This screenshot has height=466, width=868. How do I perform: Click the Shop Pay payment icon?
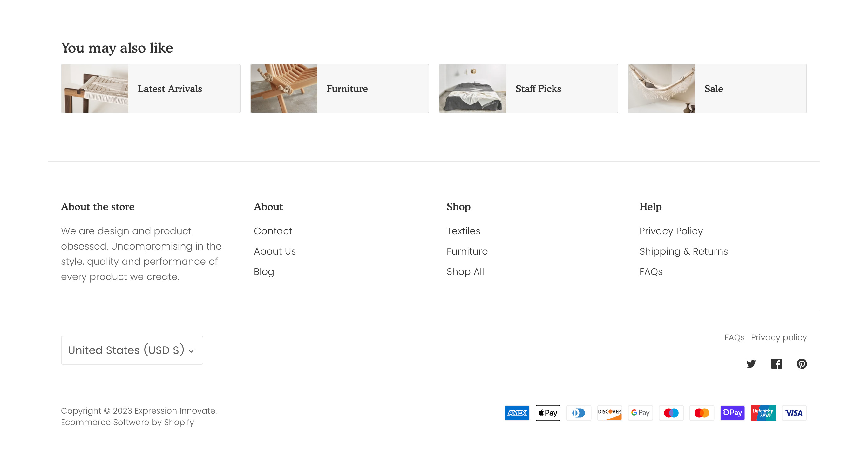[733, 413]
